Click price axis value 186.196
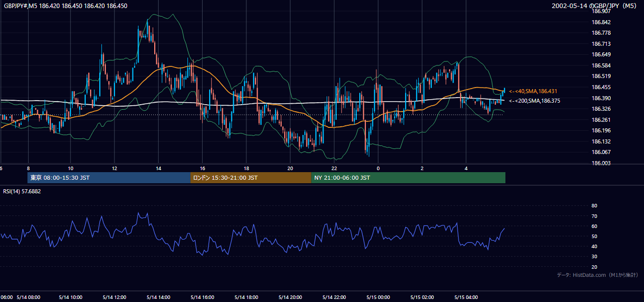 click(601, 130)
